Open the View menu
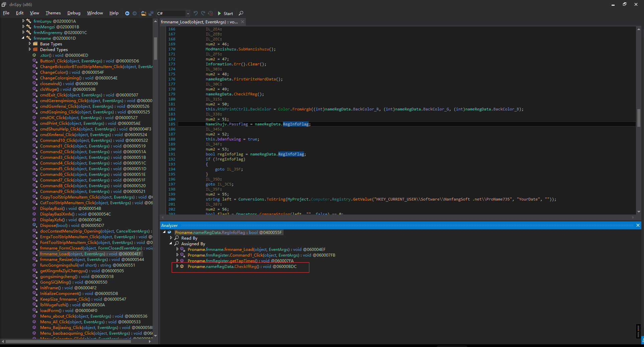The height and width of the screenshot is (347, 644). [34, 13]
